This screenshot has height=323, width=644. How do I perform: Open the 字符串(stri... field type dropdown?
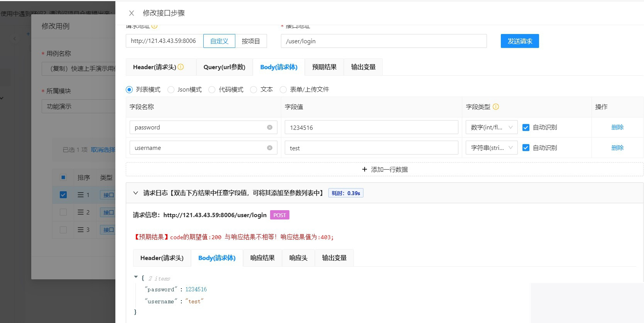click(491, 148)
